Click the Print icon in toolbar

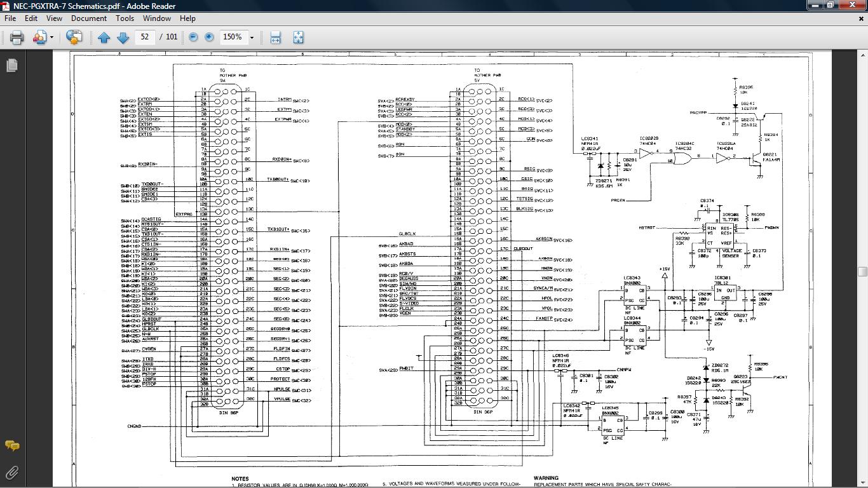[x=17, y=37]
